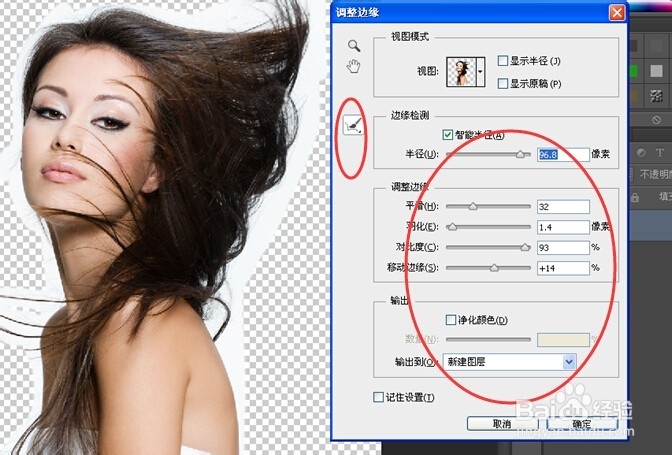The height and width of the screenshot is (455, 672).
Task: Click the striped pattern style swatch in background panel
Action: pyautogui.click(x=656, y=96)
